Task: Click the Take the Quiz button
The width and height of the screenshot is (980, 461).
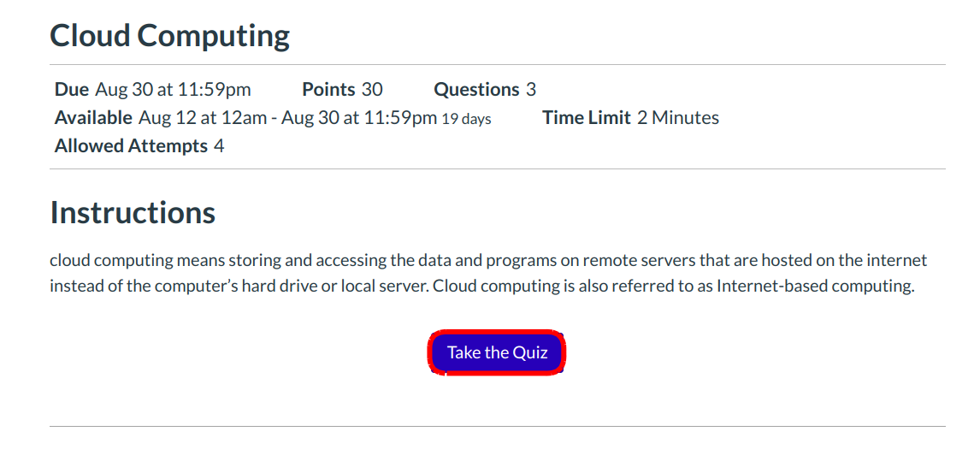Action: [497, 352]
